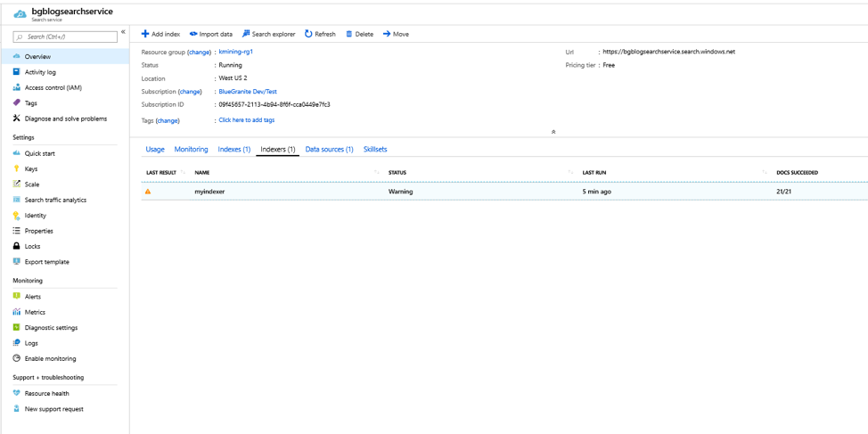Collapse the essentials section chevron
Viewport: 868px width, 434px height.
pos(553,132)
